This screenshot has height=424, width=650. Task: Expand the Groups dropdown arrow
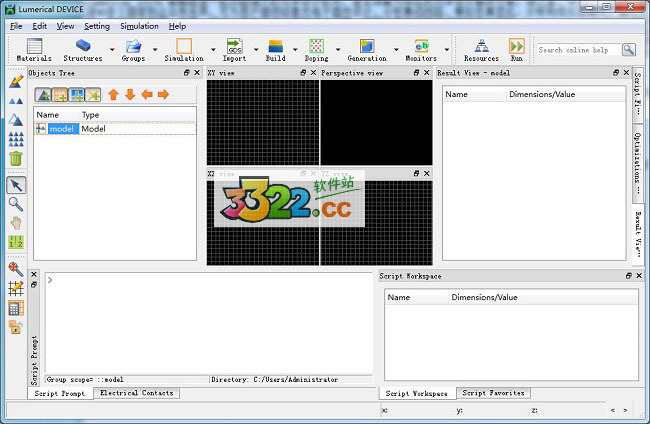pyautogui.click(x=155, y=50)
